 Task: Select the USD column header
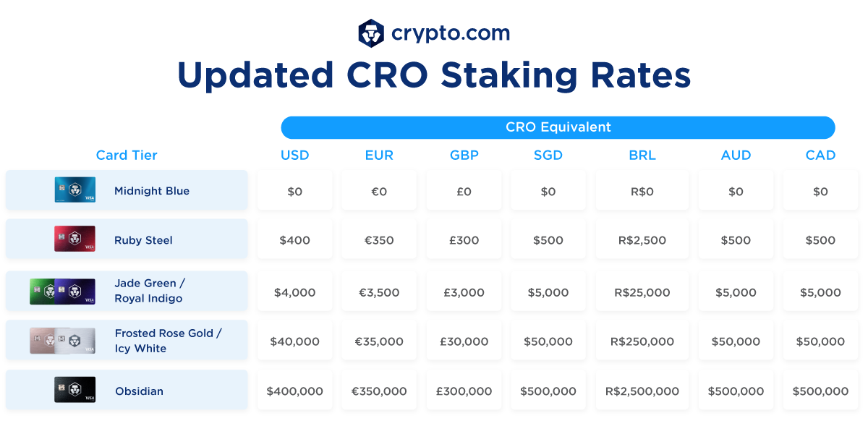pyautogui.click(x=294, y=156)
